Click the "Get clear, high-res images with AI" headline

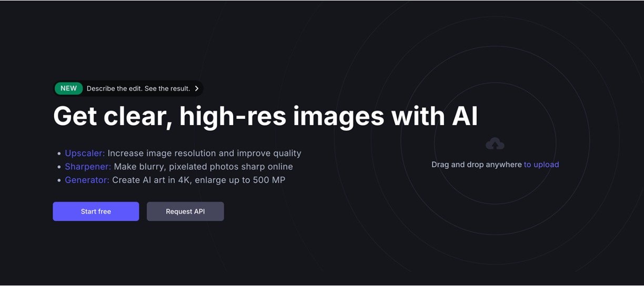click(265, 116)
